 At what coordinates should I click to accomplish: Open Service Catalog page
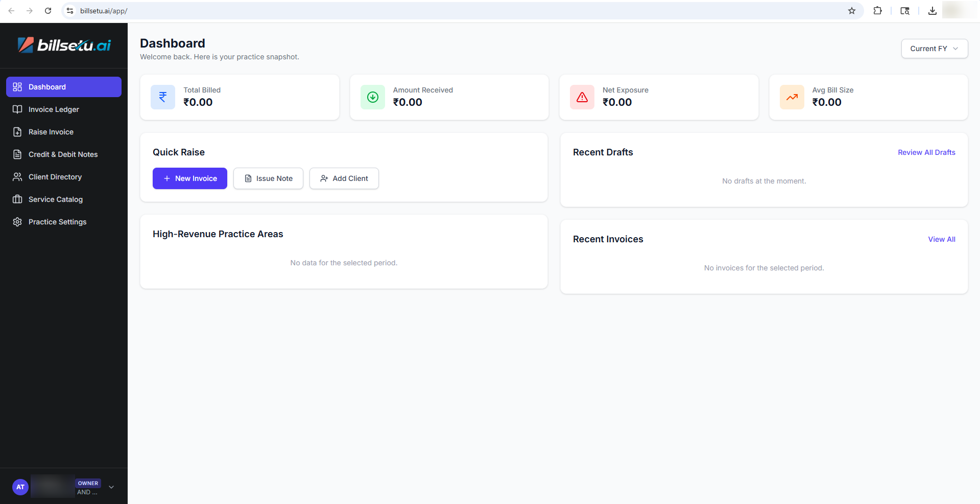click(x=56, y=199)
